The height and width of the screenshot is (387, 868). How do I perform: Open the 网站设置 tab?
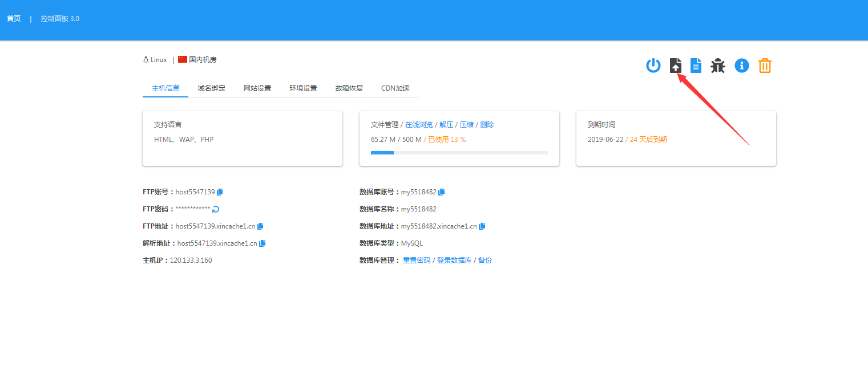coord(257,88)
